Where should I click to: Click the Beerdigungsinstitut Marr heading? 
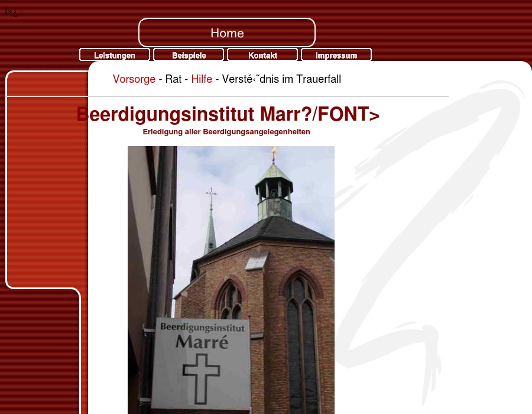pyautogui.click(x=228, y=114)
